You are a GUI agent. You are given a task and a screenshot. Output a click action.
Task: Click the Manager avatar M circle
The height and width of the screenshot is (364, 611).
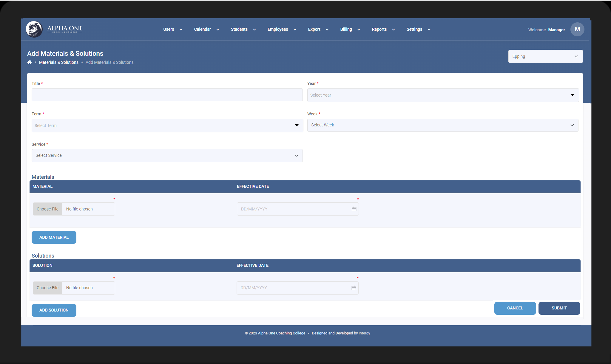[x=577, y=29]
